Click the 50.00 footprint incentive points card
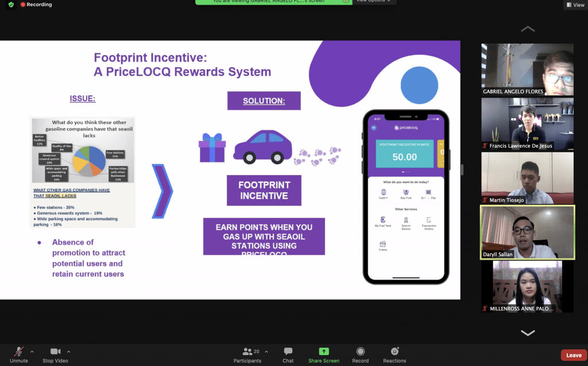Screen dimensions: 588x366 (x=405, y=153)
